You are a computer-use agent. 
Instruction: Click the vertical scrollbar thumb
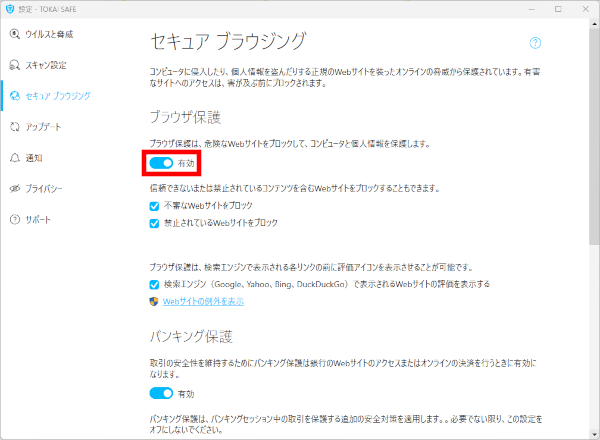594,136
